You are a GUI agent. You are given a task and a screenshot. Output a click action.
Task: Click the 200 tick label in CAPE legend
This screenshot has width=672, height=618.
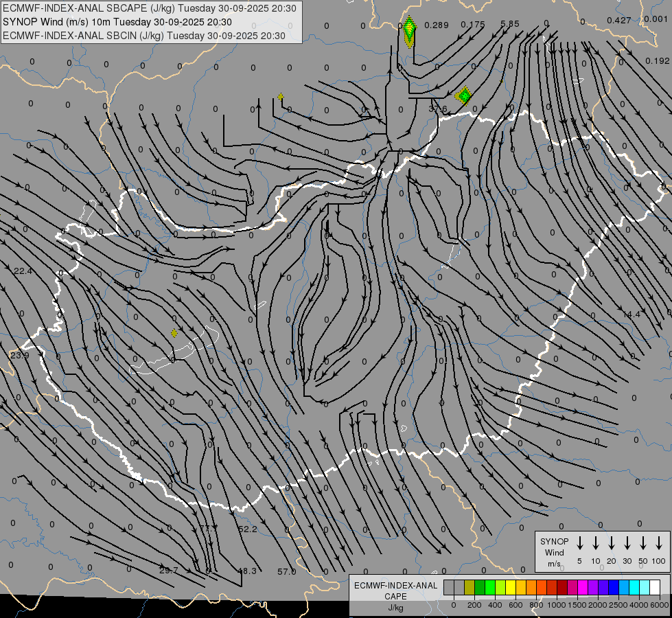474,605
